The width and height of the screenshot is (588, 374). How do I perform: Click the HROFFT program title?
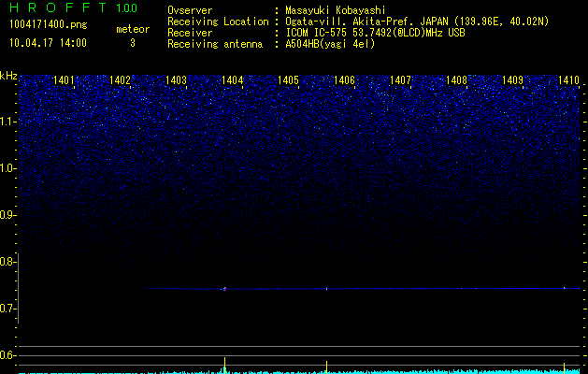click(x=55, y=8)
